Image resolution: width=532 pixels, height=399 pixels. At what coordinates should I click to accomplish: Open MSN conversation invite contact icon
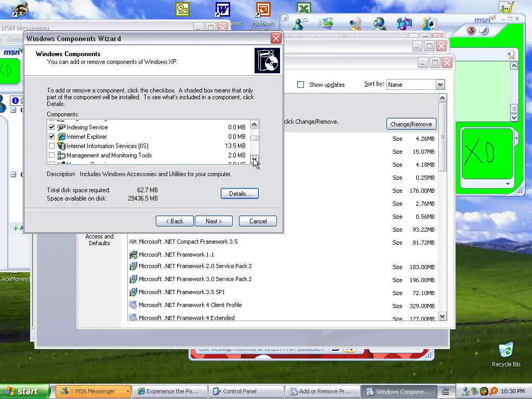coord(300,23)
